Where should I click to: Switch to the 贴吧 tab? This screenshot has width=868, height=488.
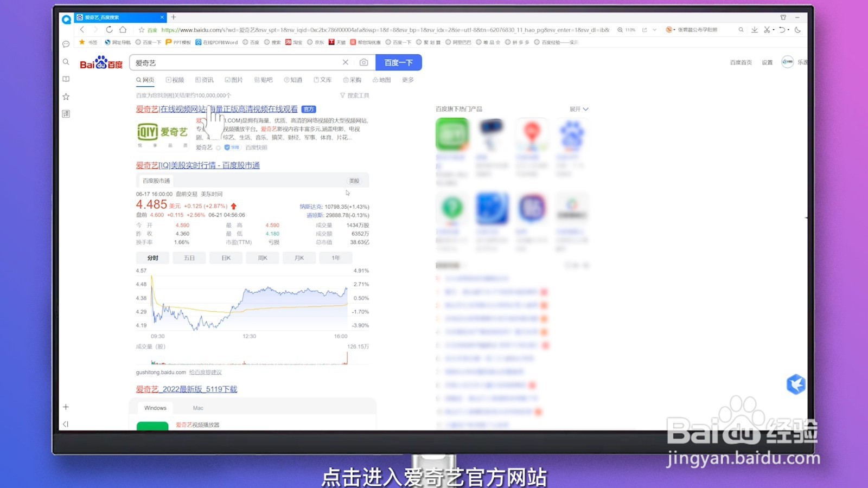(263, 80)
